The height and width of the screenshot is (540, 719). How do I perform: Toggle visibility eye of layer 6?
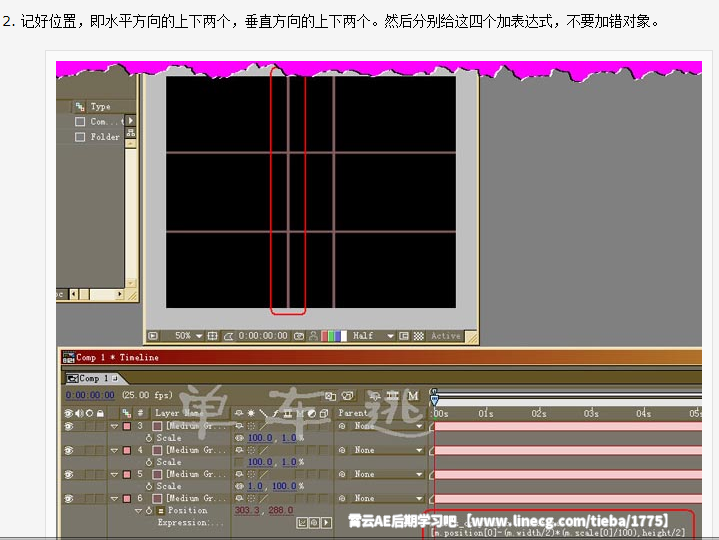pos(69,498)
